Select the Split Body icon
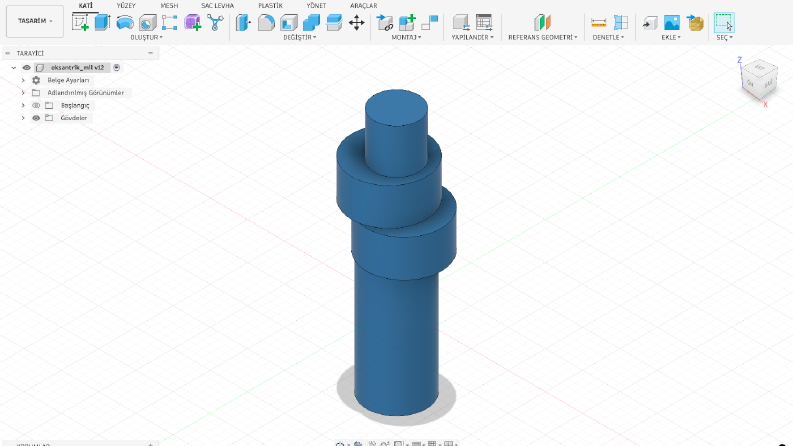The height and width of the screenshot is (446, 793). point(334,22)
